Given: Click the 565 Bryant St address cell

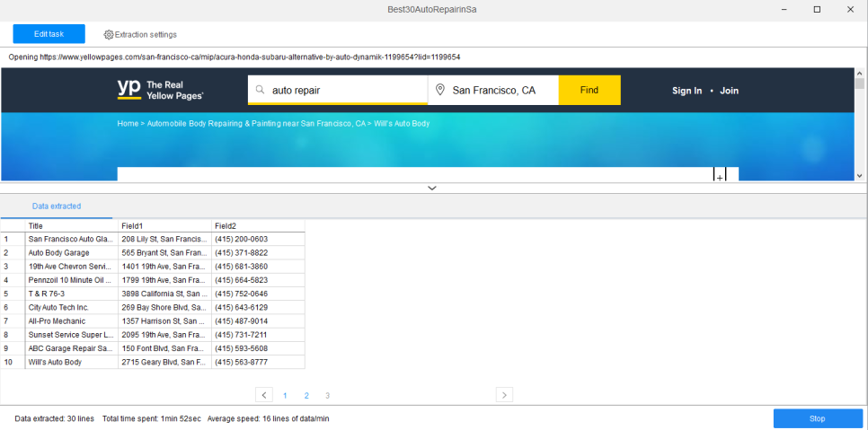Looking at the screenshot, I should pos(164,252).
